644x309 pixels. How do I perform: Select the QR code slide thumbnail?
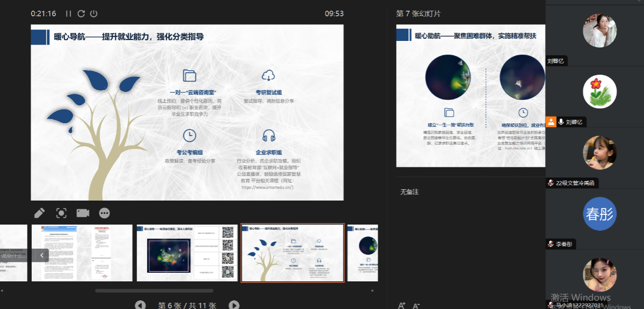pos(187,253)
